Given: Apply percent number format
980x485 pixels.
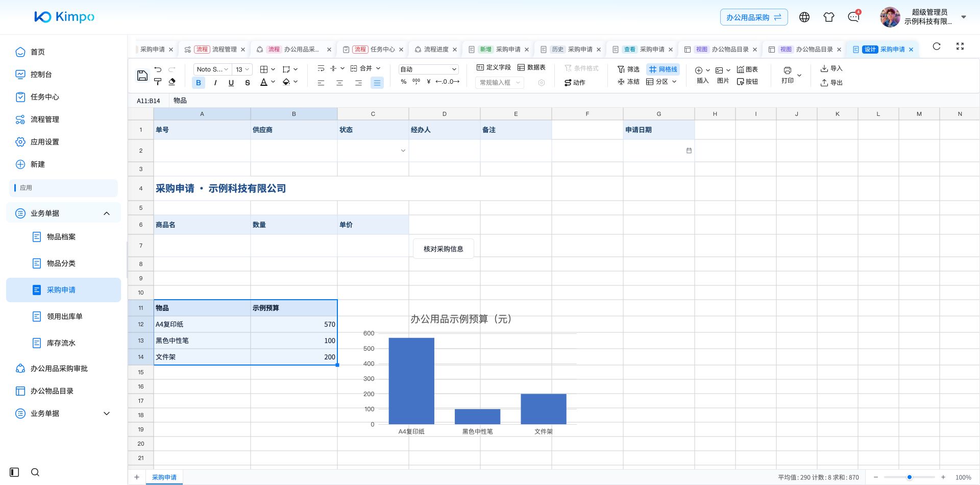Looking at the screenshot, I should pos(404,82).
